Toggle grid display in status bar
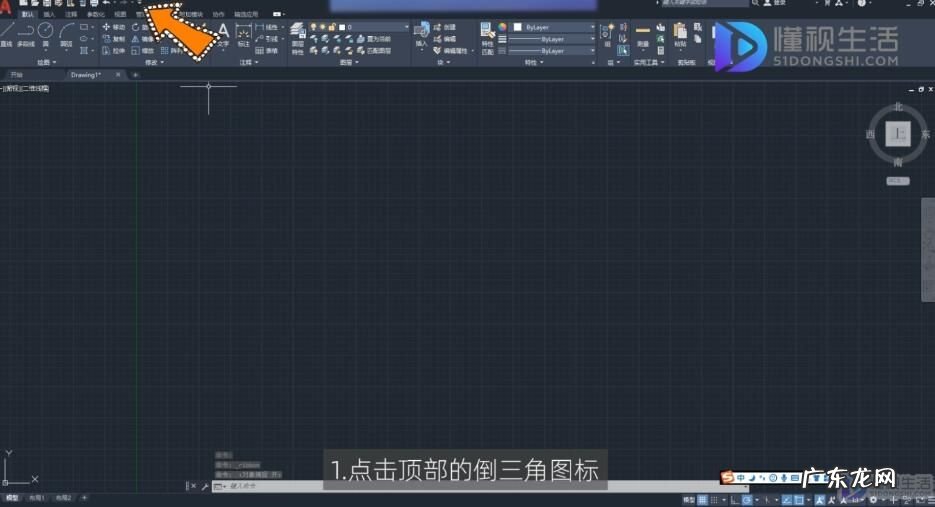Image resolution: width=935 pixels, height=507 pixels. pyautogui.click(x=702, y=500)
